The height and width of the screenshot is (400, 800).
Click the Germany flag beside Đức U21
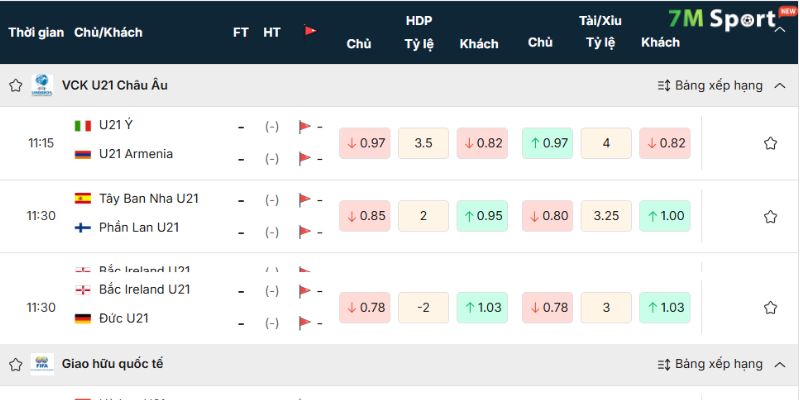click(83, 319)
